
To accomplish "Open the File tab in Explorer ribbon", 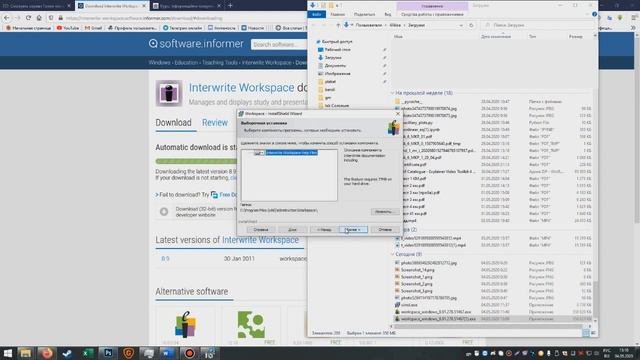I will [317, 14].
